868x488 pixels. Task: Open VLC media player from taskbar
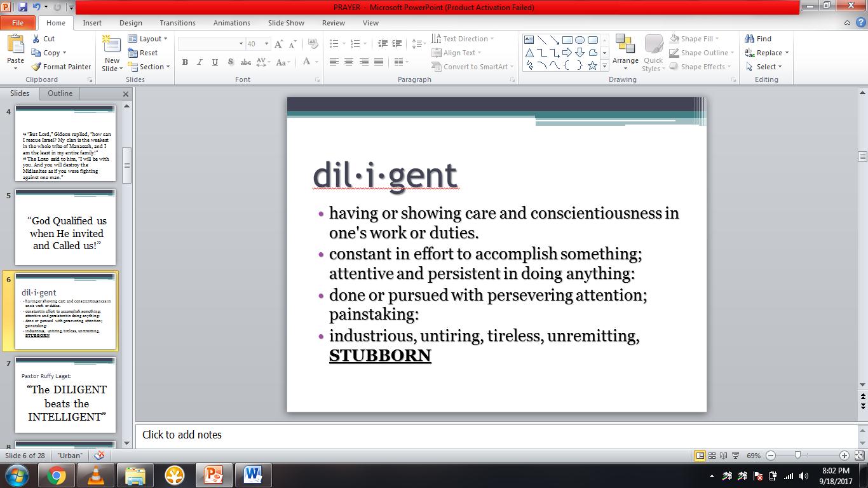[x=95, y=475]
